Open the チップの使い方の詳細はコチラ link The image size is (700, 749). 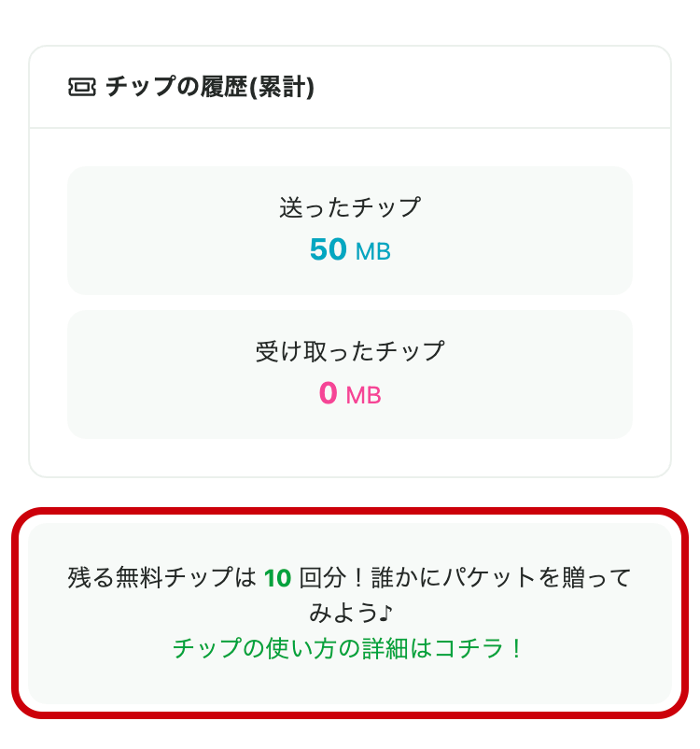pos(347,649)
